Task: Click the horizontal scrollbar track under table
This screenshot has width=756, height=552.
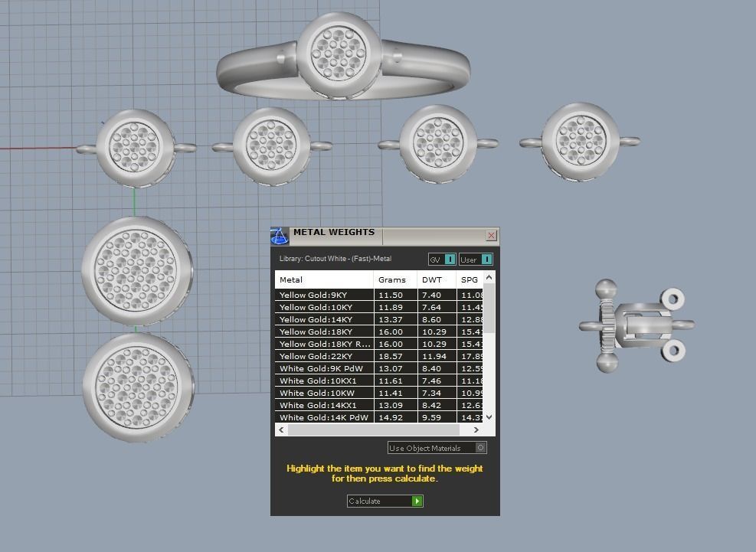Action: coord(374,430)
